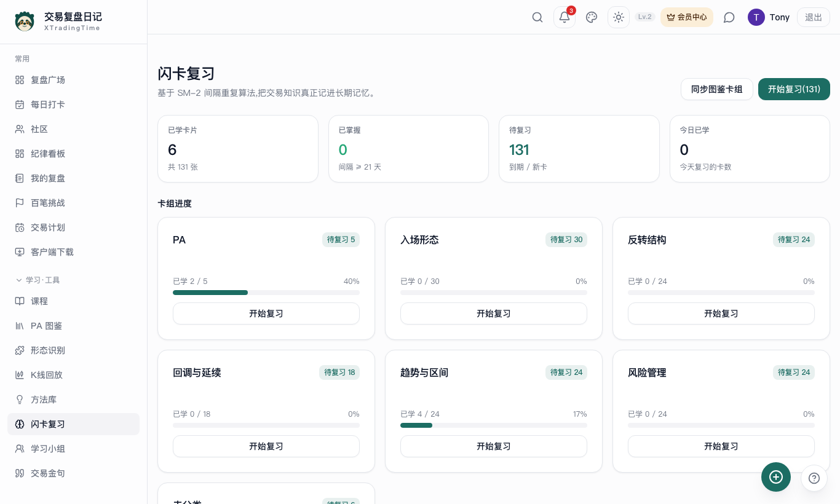Screen dimensions: 840x504
Task: Click 闪卡复习 page heading
Action: pyautogui.click(x=186, y=74)
